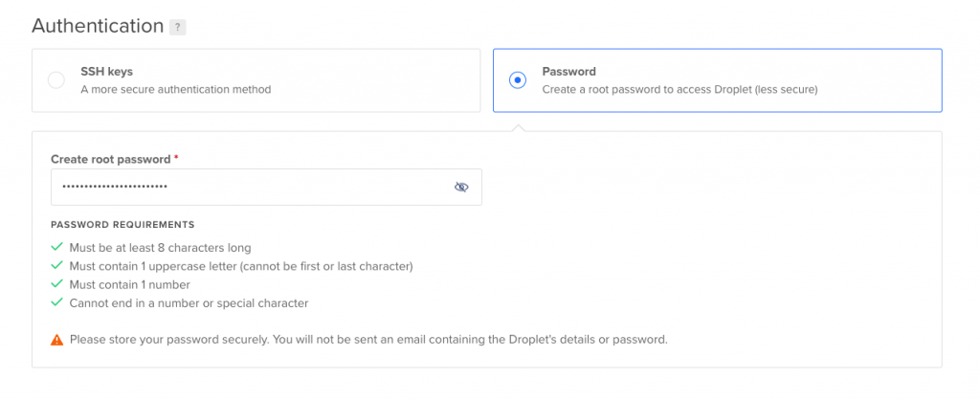980x401 pixels.
Task: Click the SSH keys title text
Action: coord(107,71)
